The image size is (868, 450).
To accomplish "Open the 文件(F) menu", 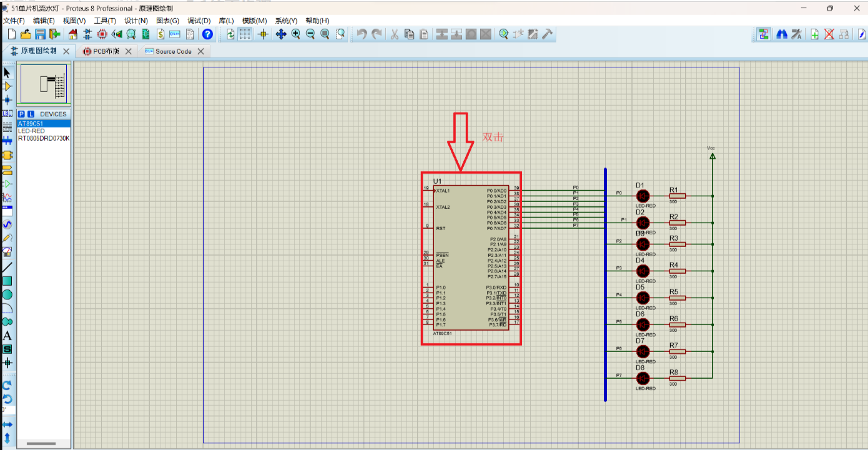I will click(14, 21).
